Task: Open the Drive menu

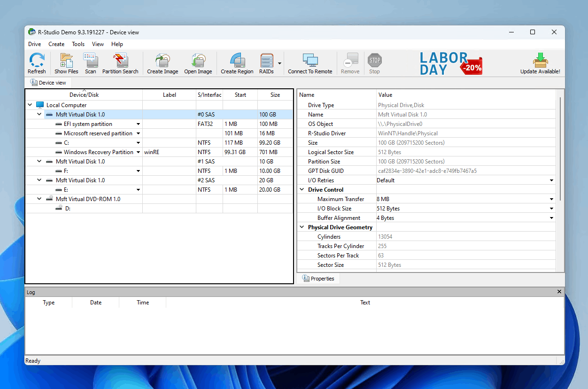Action: [x=35, y=44]
